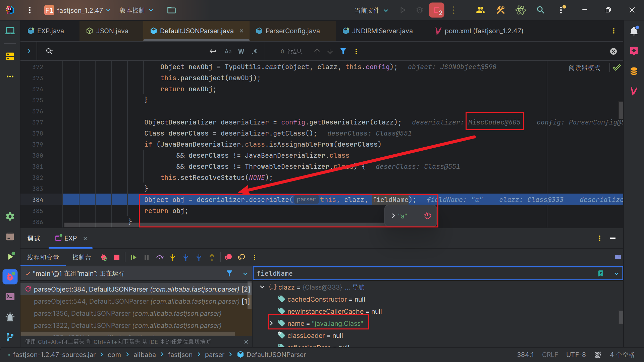Collapse the clazz variable node

click(x=262, y=287)
